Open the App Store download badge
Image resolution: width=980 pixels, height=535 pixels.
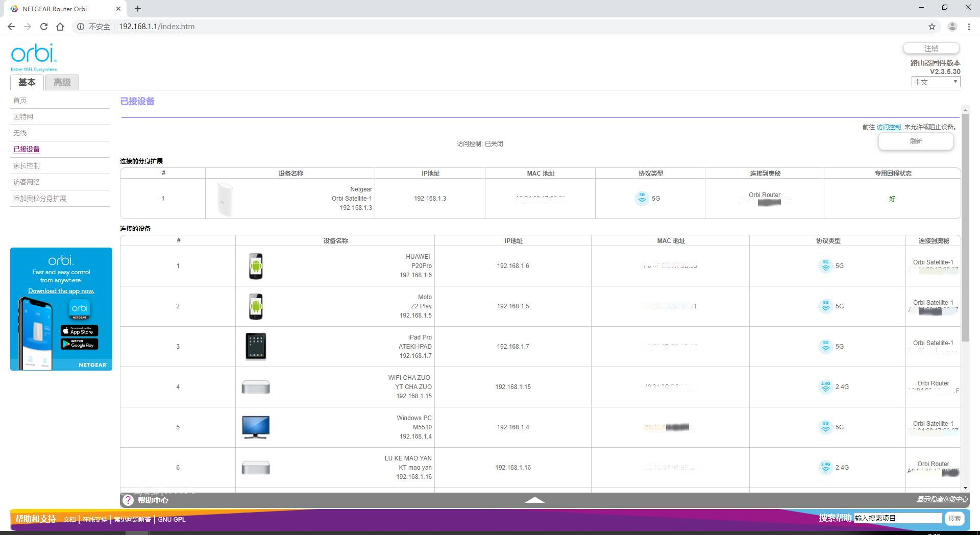80,331
